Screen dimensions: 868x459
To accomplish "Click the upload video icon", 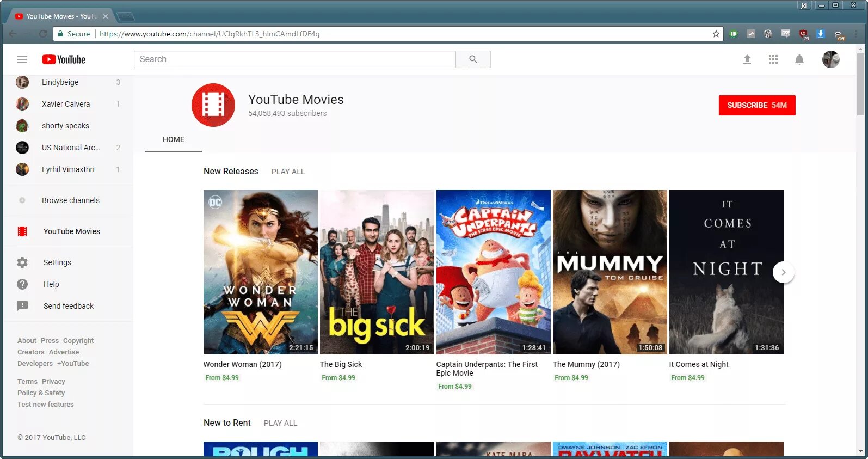I will coord(747,59).
